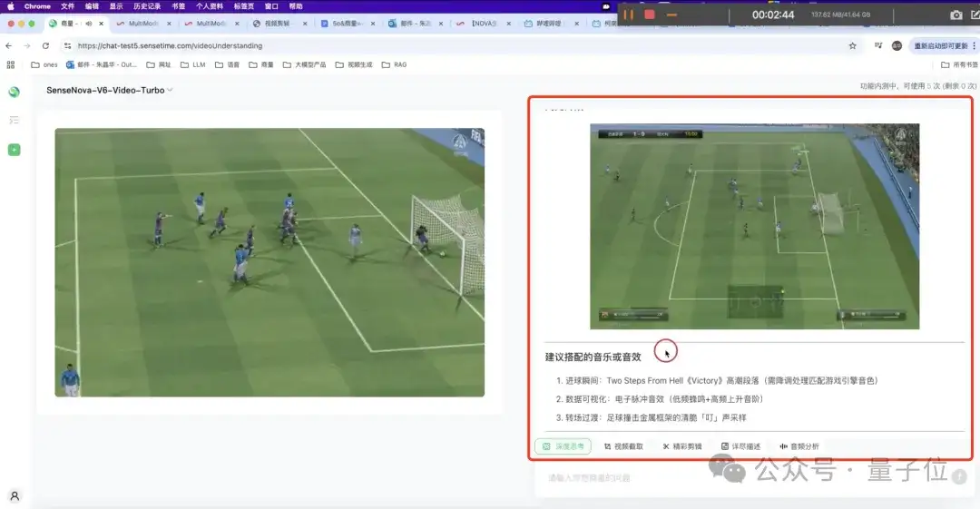Screen dimensions: 980x509
Task: Select the 详尽描述 detailed description option
Action: [x=740, y=446]
